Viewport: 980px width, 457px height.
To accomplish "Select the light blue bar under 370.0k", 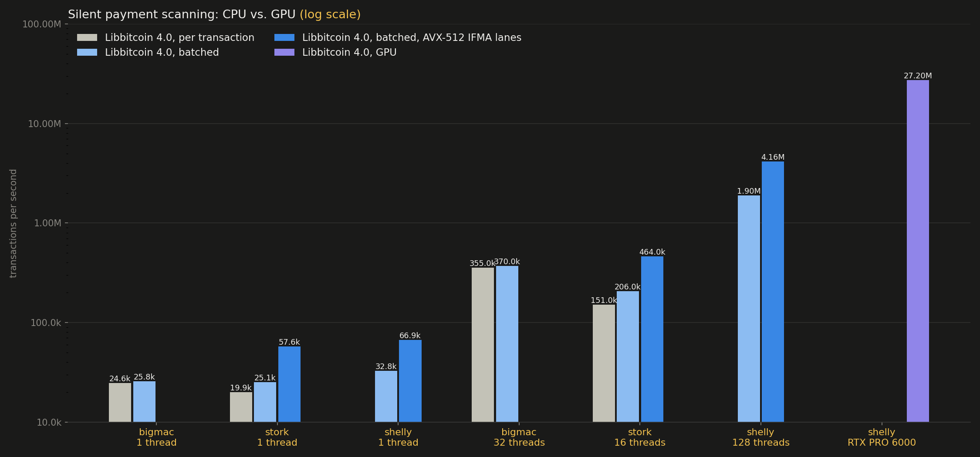I will click(507, 344).
